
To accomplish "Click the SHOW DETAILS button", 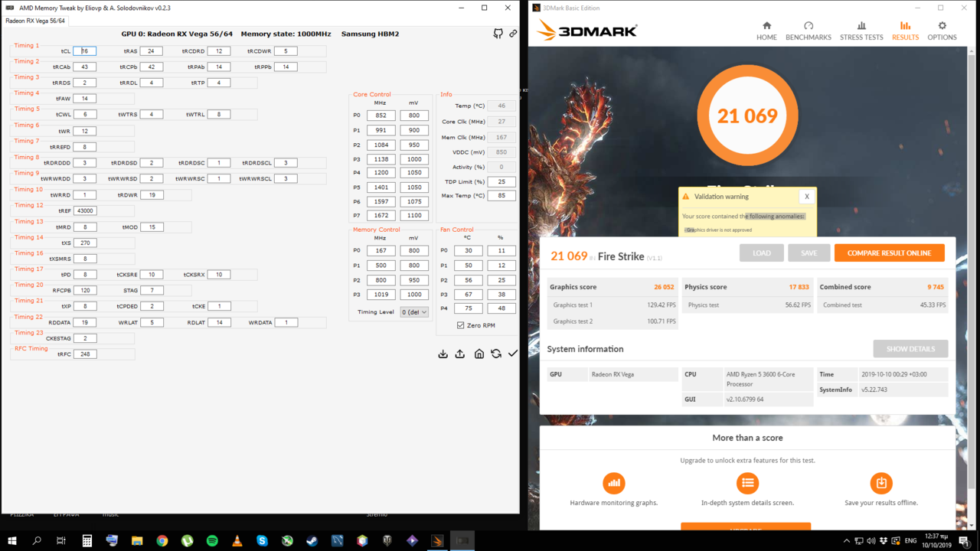I will (x=910, y=349).
